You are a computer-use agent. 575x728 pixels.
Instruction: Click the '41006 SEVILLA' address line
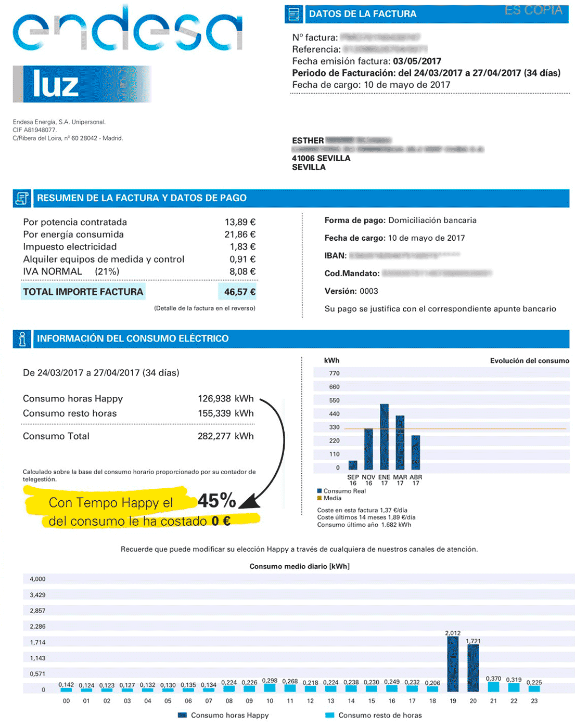click(x=321, y=158)
